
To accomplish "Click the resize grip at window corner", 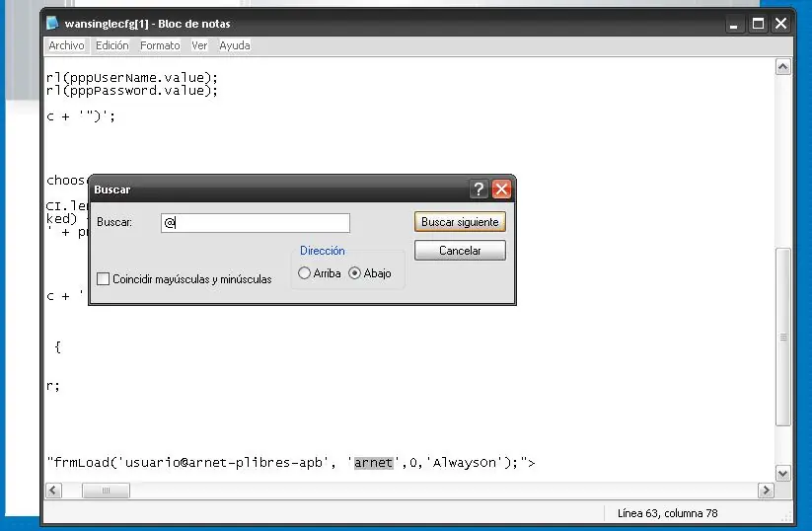I will (787, 517).
